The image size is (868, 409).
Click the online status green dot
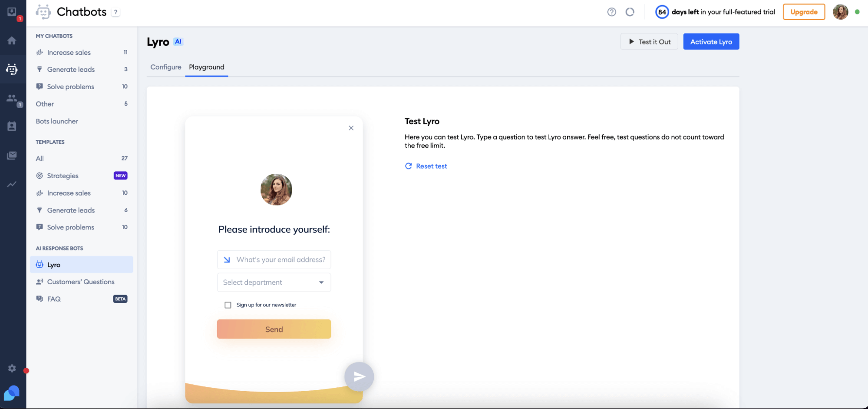pos(857,12)
